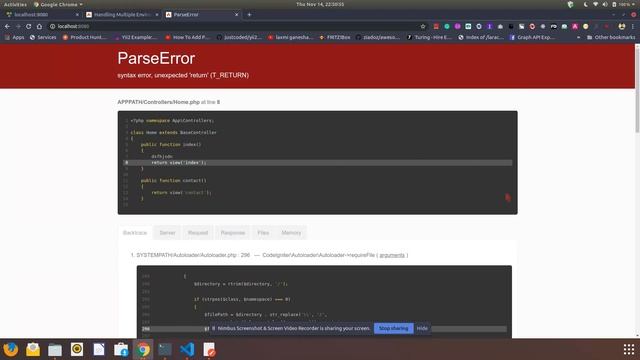
Task: Open the Google Chrome application menu
Action: point(58,4)
